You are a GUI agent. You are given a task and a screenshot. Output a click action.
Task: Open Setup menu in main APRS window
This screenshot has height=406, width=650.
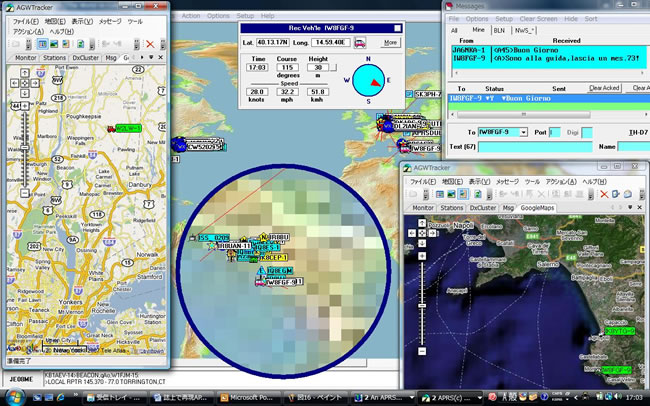[x=245, y=15]
